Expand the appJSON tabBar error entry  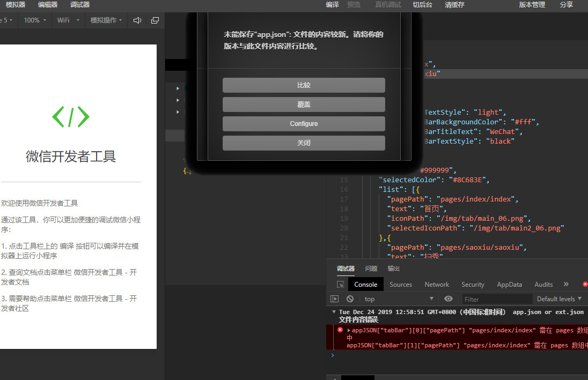[x=349, y=330]
